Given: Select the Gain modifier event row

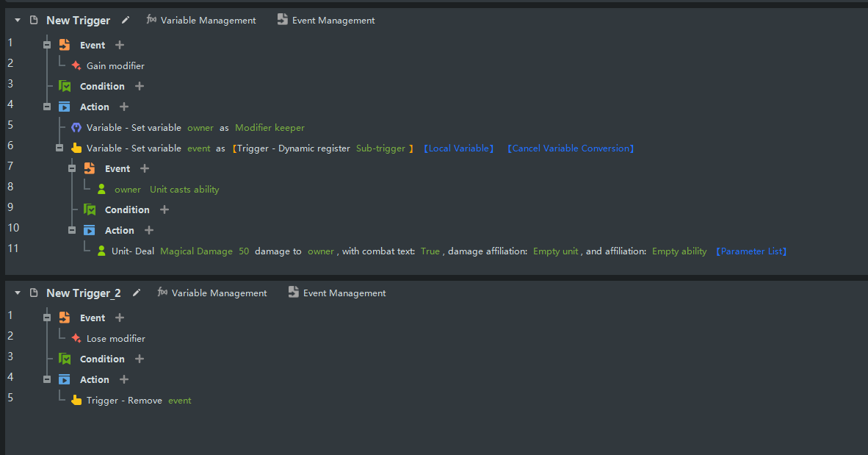Looking at the screenshot, I should tap(115, 66).
